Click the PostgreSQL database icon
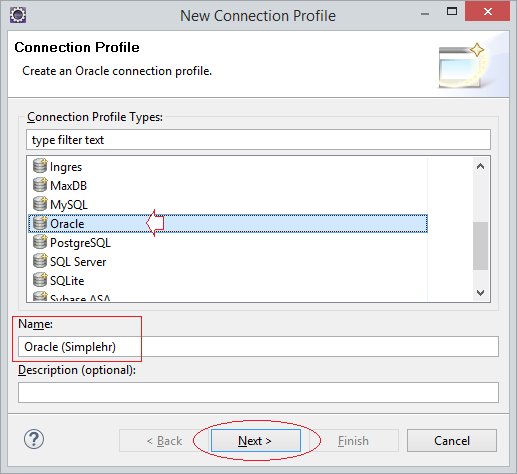This screenshot has width=517, height=474. click(40, 242)
